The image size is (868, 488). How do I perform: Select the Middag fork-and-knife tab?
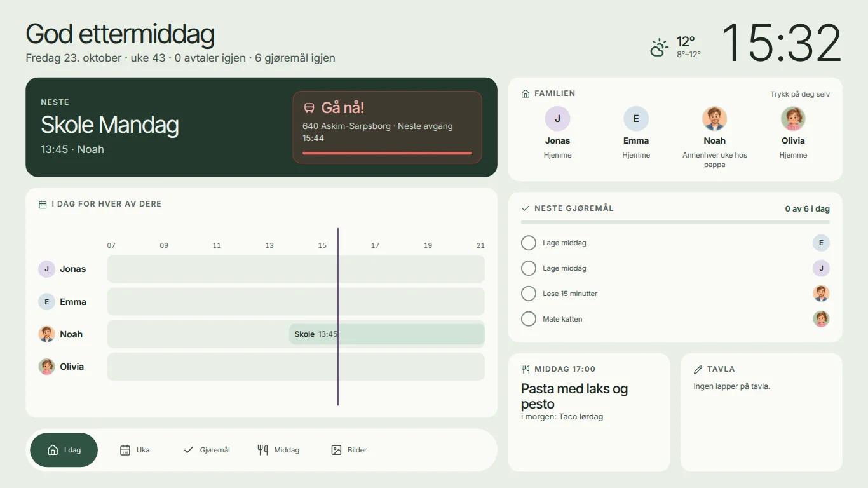(278, 450)
